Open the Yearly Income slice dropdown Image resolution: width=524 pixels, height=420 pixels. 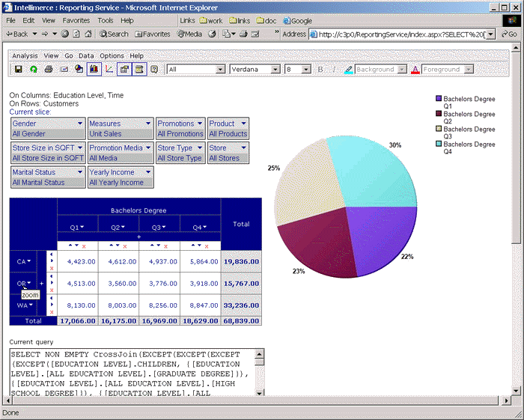(148, 172)
